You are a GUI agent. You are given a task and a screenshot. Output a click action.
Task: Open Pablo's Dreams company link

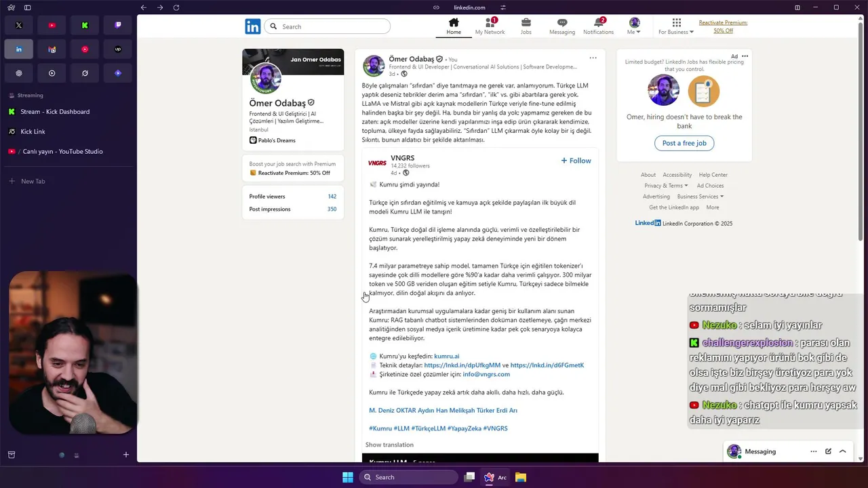[x=273, y=140]
